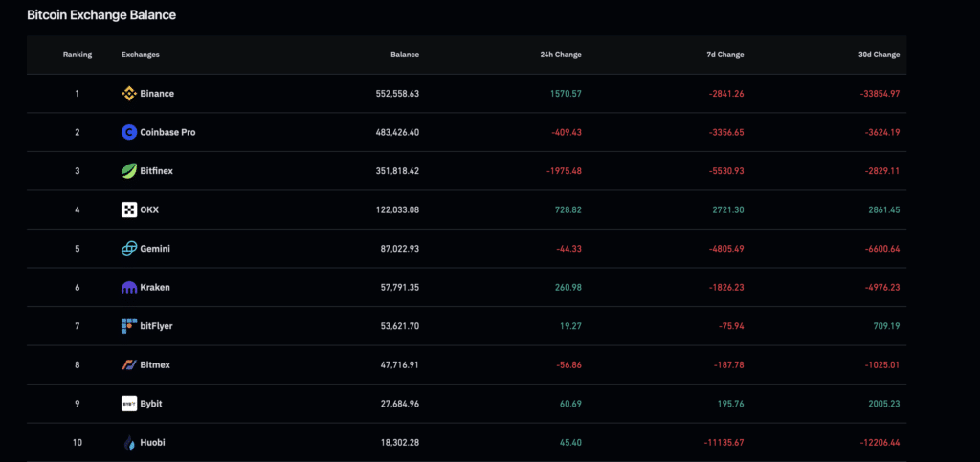Open the Coinbase Pro name link
The height and width of the screenshot is (462, 980).
pyautogui.click(x=167, y=132)
